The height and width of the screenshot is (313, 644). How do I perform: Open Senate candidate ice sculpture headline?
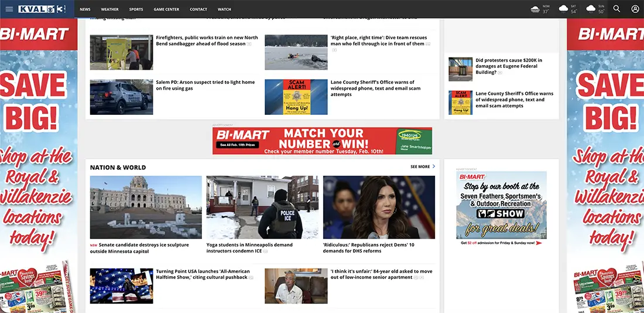click(140, 247)
